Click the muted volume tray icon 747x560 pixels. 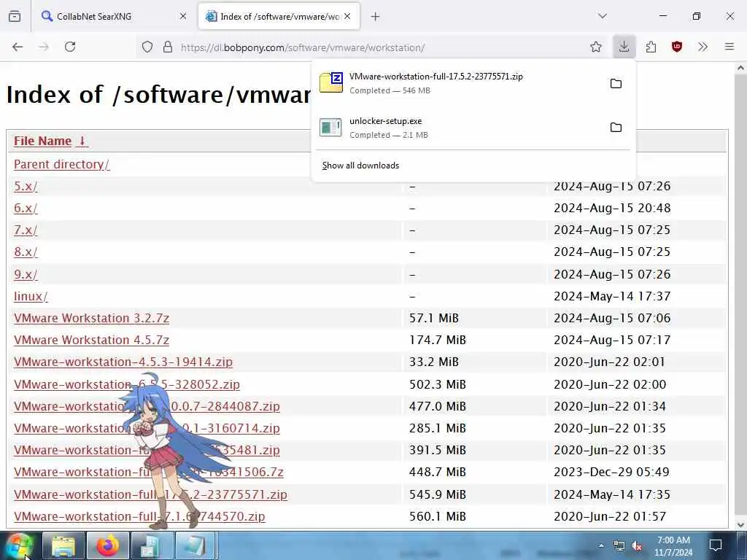click(636, 546)
